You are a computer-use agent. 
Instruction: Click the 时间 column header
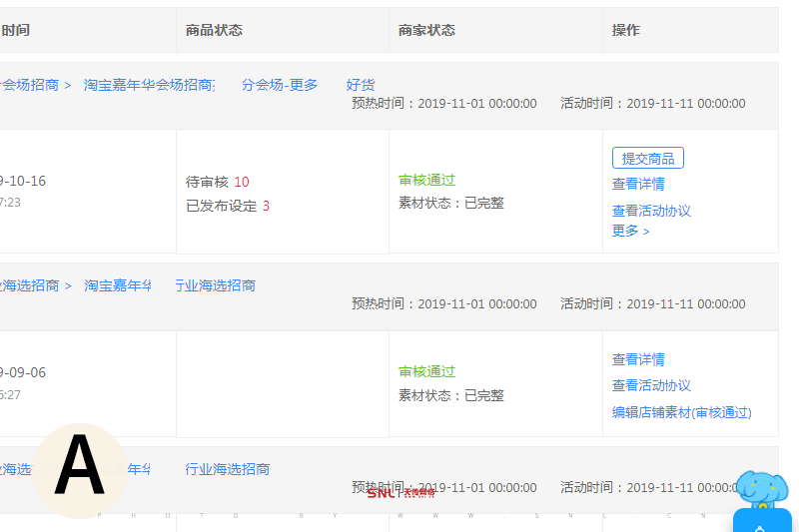tap(15, 30)
